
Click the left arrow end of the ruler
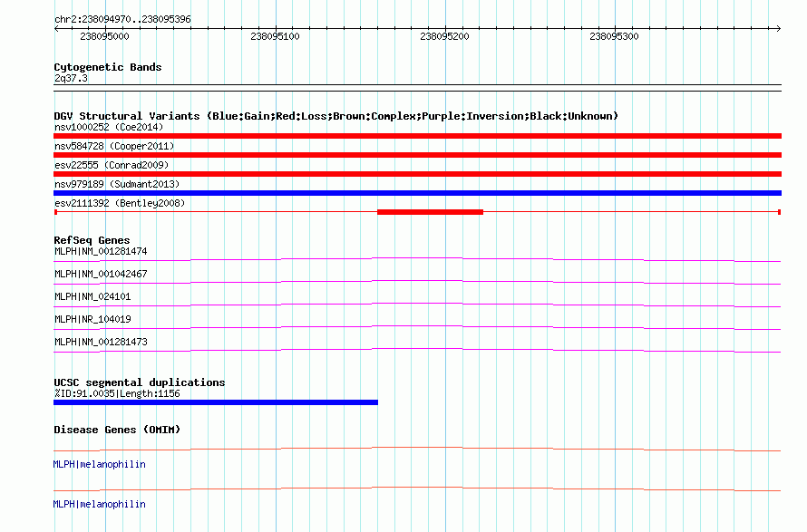tap(56, 28)
